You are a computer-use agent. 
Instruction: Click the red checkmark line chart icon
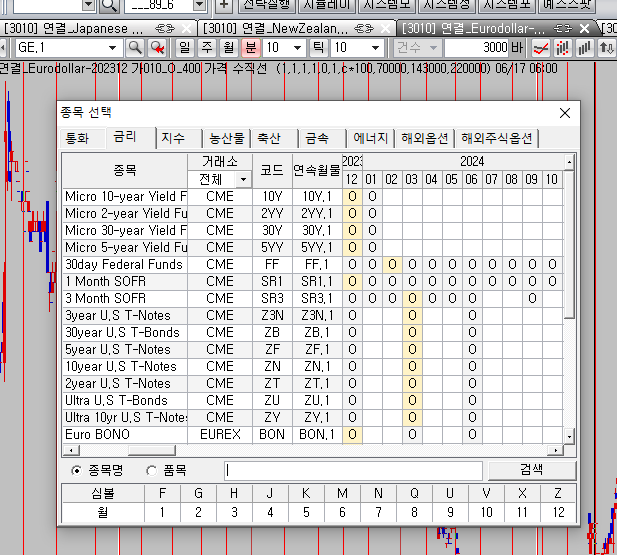click(541, 48)
